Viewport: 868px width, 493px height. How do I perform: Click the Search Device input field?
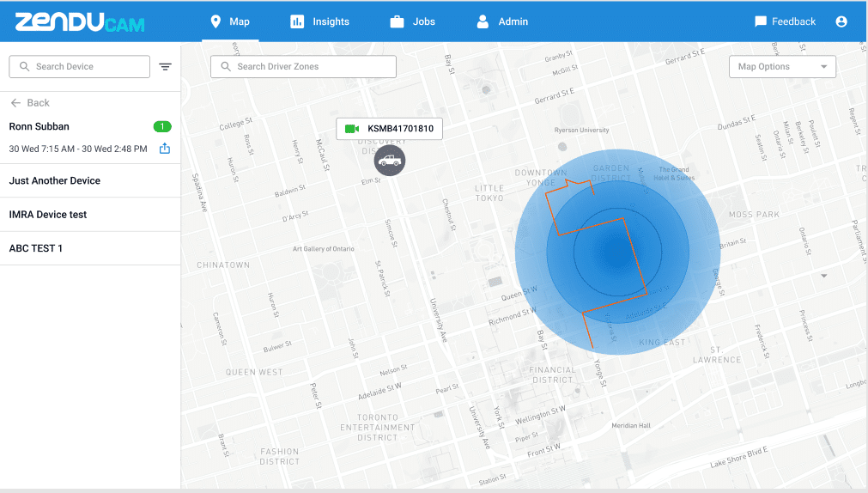point(86,67)
